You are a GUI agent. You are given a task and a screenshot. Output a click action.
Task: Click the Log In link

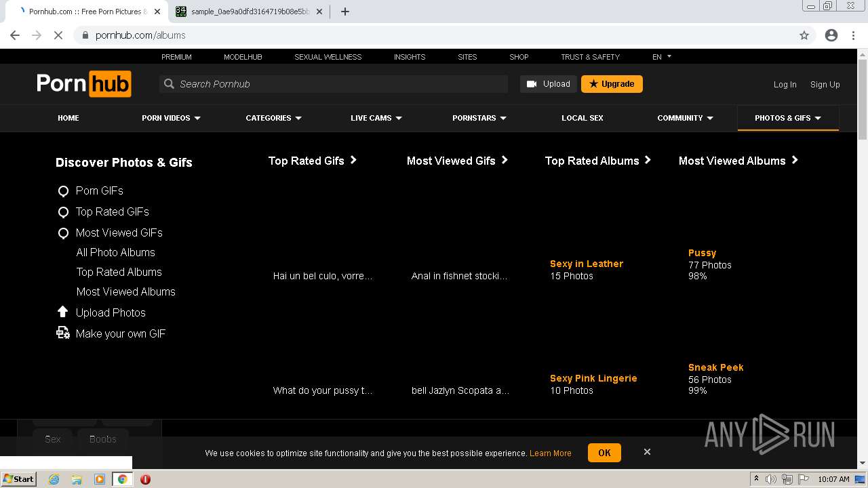(785, 85)
